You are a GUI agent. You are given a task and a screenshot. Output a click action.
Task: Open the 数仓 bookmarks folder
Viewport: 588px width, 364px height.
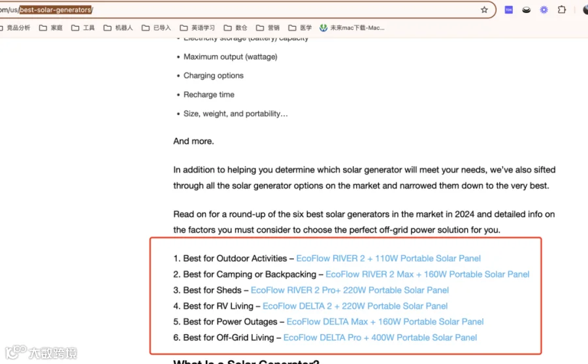pos(235,27)
